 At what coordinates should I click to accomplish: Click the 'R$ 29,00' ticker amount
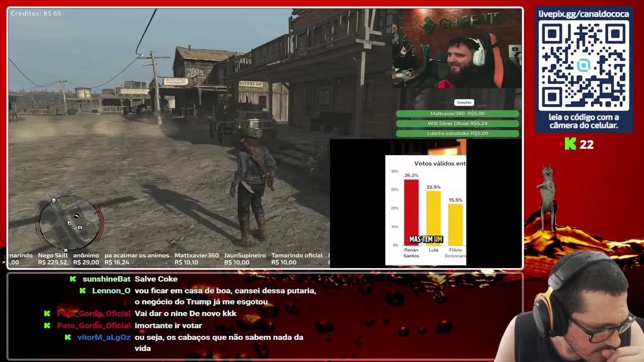[x=86, y=262]
